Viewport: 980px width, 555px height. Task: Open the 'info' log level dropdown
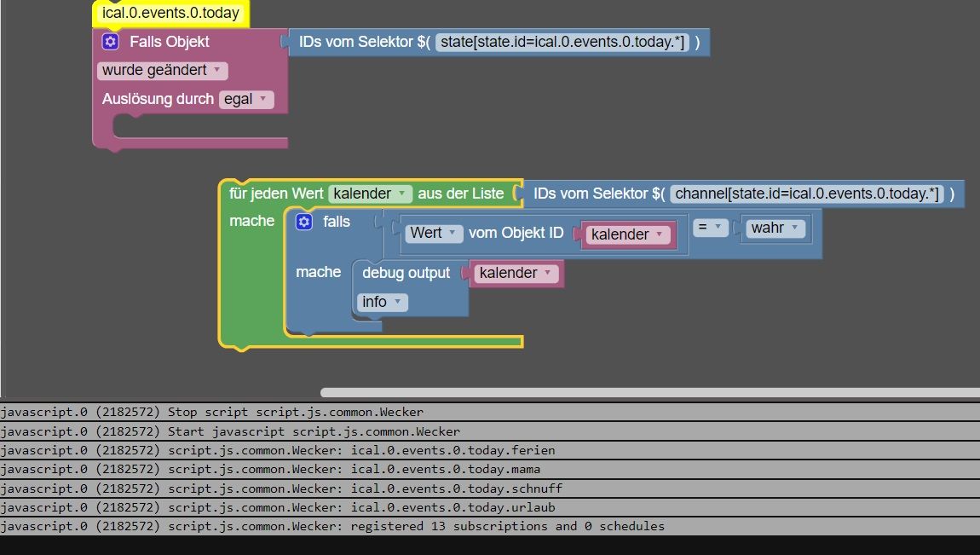pyautogui.click(x=383, y=302)
